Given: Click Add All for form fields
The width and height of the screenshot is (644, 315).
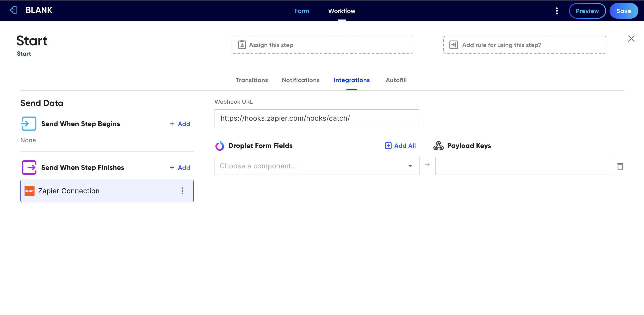Looking at the screenshot, I should point(400,146).
